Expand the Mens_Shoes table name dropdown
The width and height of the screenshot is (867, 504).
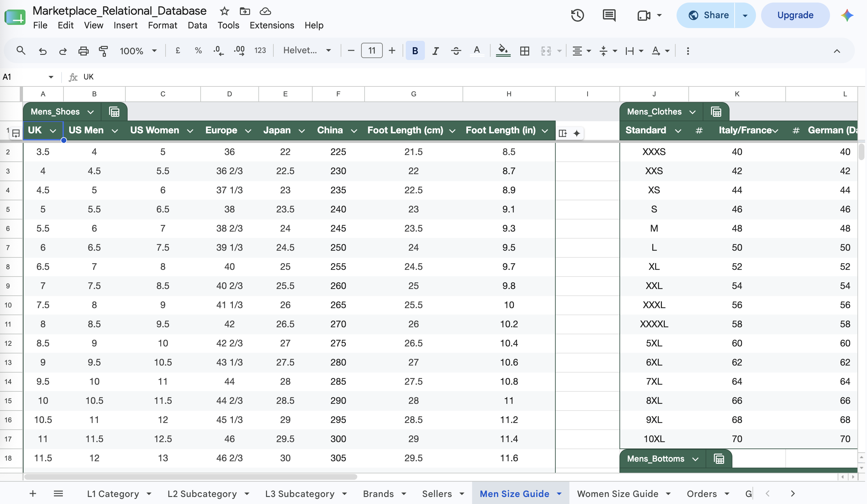point(91,112)
